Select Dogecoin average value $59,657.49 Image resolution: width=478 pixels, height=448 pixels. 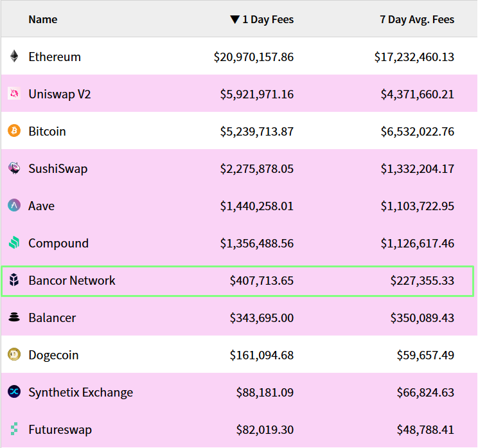click(x=425, y=355)
